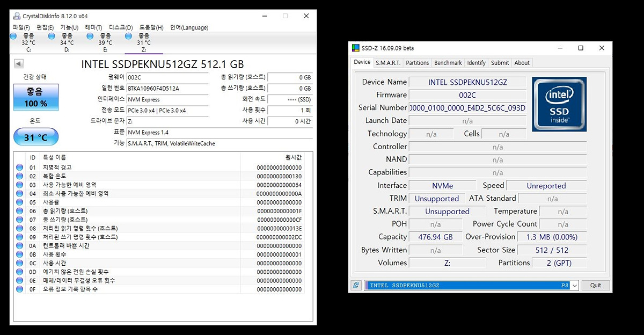Switch to the Device tab in SSD-Z

click(362, 62)
